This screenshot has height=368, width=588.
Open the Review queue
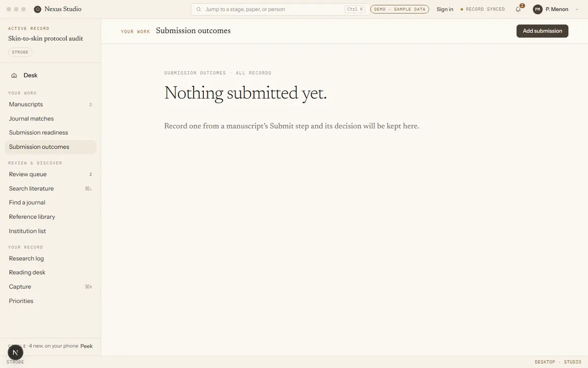coord(50,174)
